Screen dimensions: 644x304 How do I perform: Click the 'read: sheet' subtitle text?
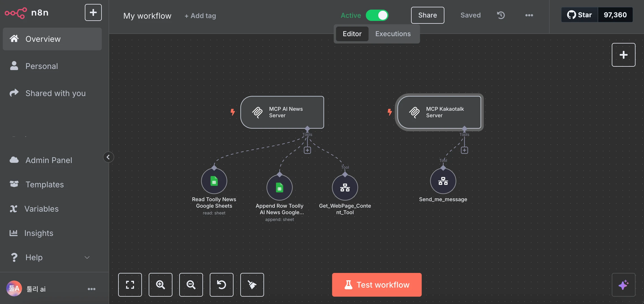pos(214,213)
